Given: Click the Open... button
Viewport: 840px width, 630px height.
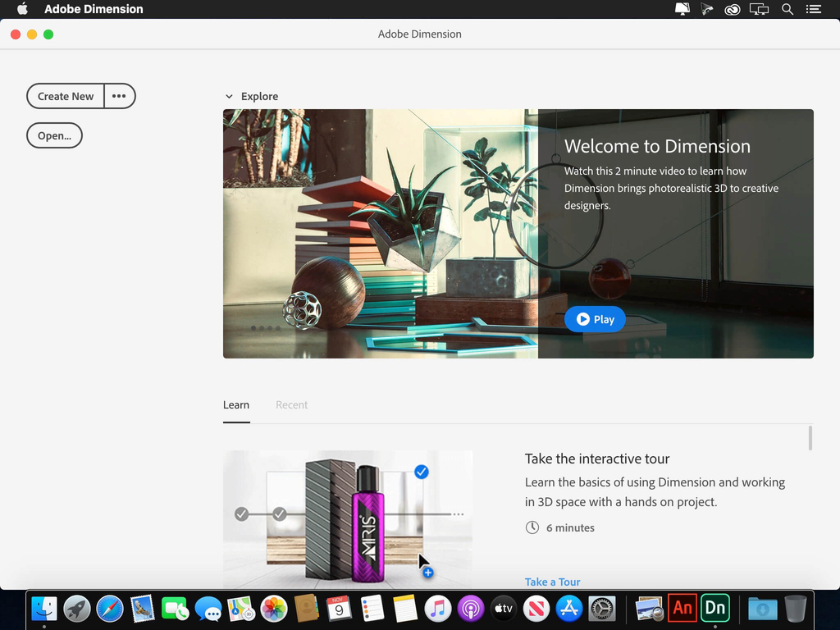Looking at the screenshot, I should pos(54,135).
